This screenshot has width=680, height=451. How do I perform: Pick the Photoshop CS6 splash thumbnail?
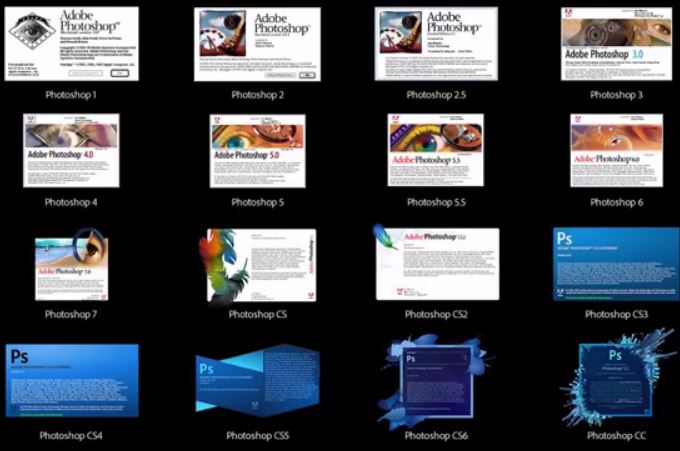[436, 380]
